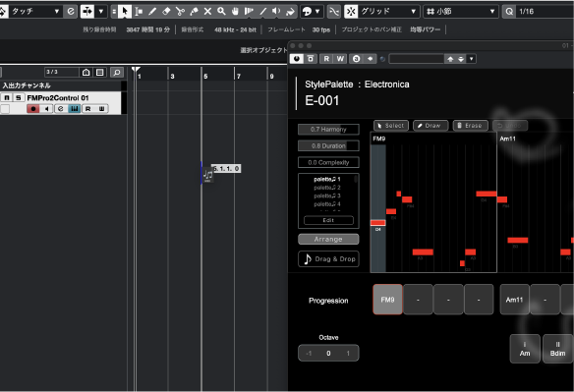Toggle Snap to Zero Crossing icon
Screen dimensions: 574x392
coord(334,12)
